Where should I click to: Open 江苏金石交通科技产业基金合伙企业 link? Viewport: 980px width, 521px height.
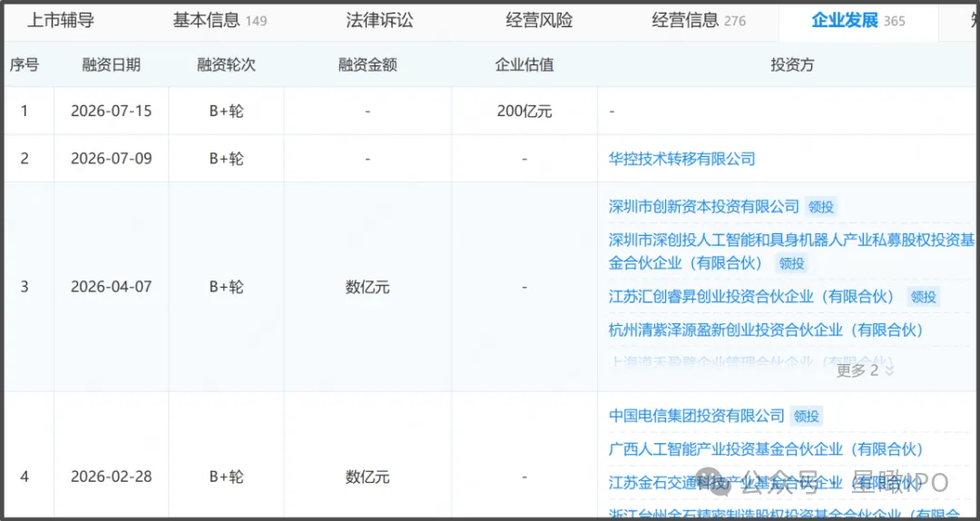pyautogui.click(x=766, y=482)
